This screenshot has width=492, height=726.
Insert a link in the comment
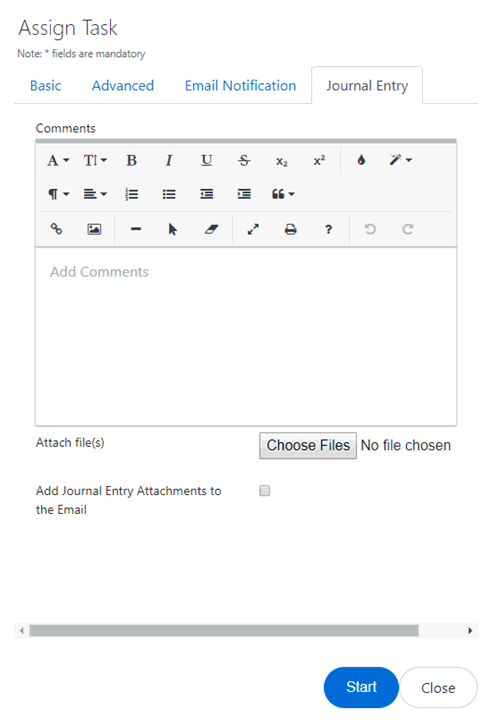pyautogui.click(x=56, y=229)
